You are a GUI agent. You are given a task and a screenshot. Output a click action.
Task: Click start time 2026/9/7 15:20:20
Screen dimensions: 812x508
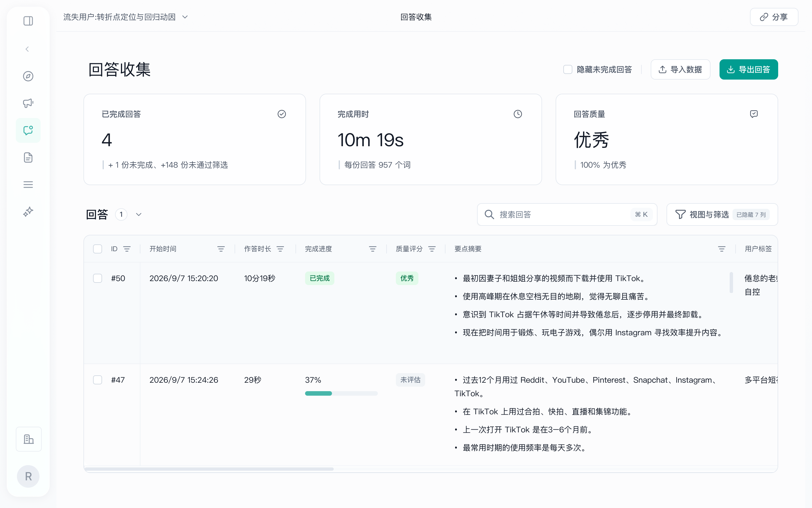click(184, 278)
